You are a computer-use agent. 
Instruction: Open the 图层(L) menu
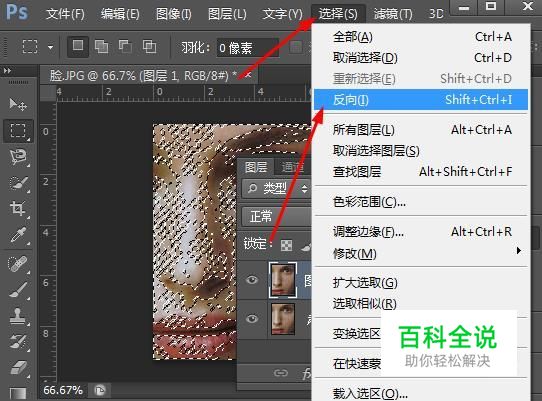[227, 14]
